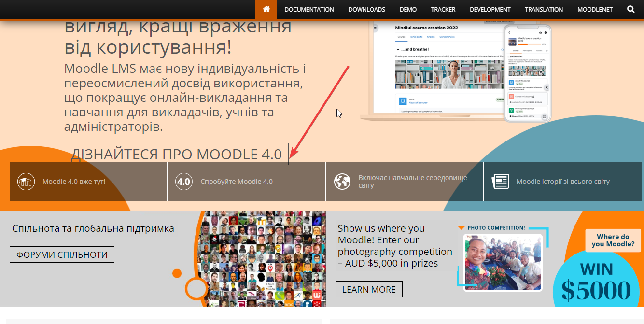Click the 4.0 circle badge icon
Screen dimensions: 644x324
[184, 182]
